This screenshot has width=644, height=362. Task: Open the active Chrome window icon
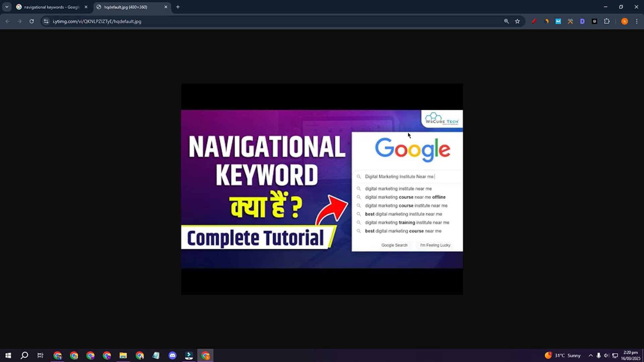coord(206,356)
